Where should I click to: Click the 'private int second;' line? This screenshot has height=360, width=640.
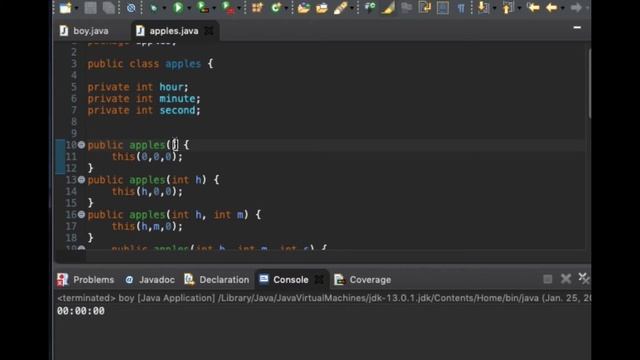(144, 110)
